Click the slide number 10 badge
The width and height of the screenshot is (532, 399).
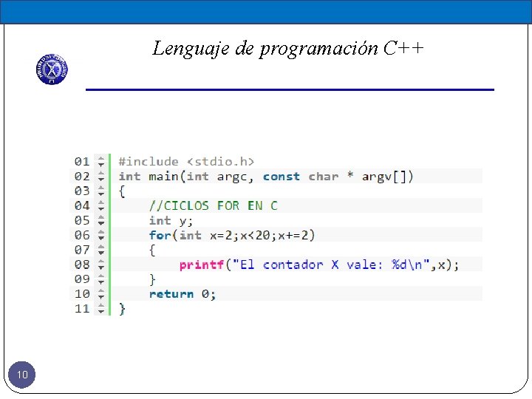pyautogui.click(x=21, y=375)
